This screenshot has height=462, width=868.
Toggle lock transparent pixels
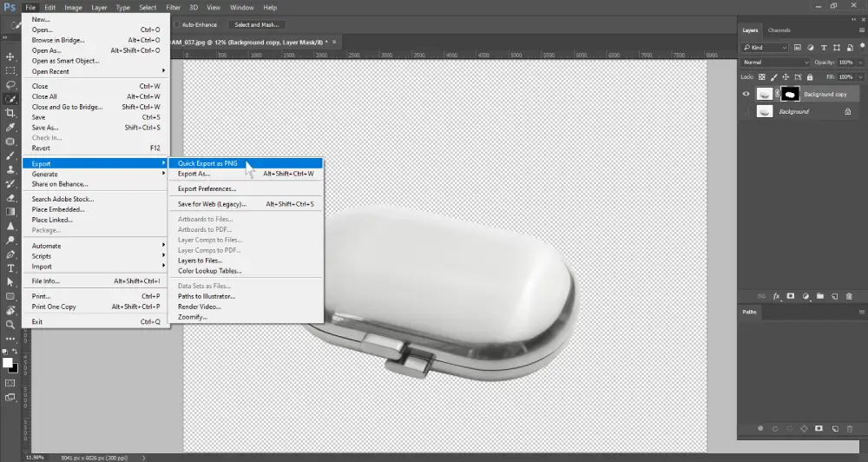(x=762, y=77)
